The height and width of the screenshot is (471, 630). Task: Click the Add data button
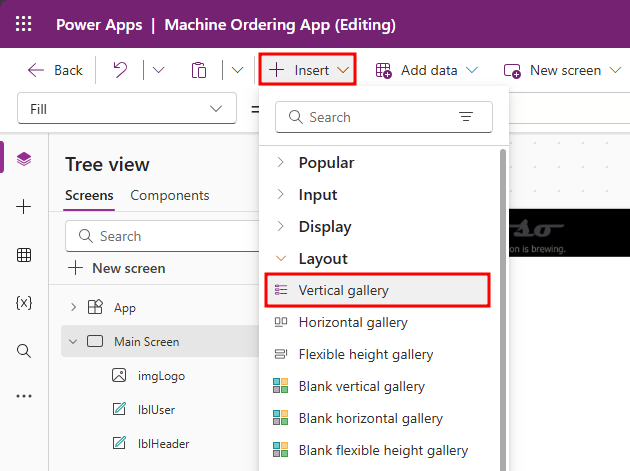(x=417, y=70)
